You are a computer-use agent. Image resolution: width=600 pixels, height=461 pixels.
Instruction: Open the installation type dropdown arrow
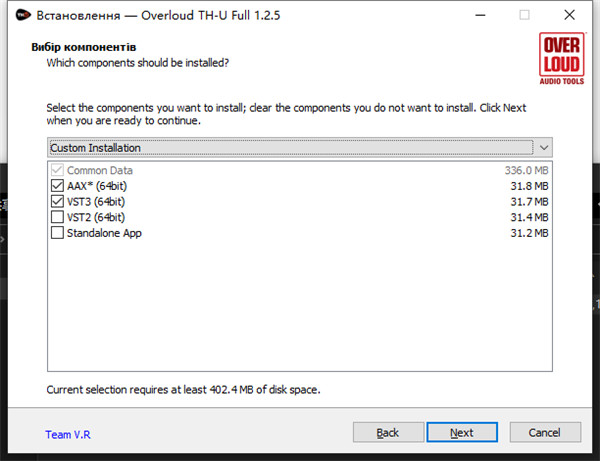pos(544,147)
